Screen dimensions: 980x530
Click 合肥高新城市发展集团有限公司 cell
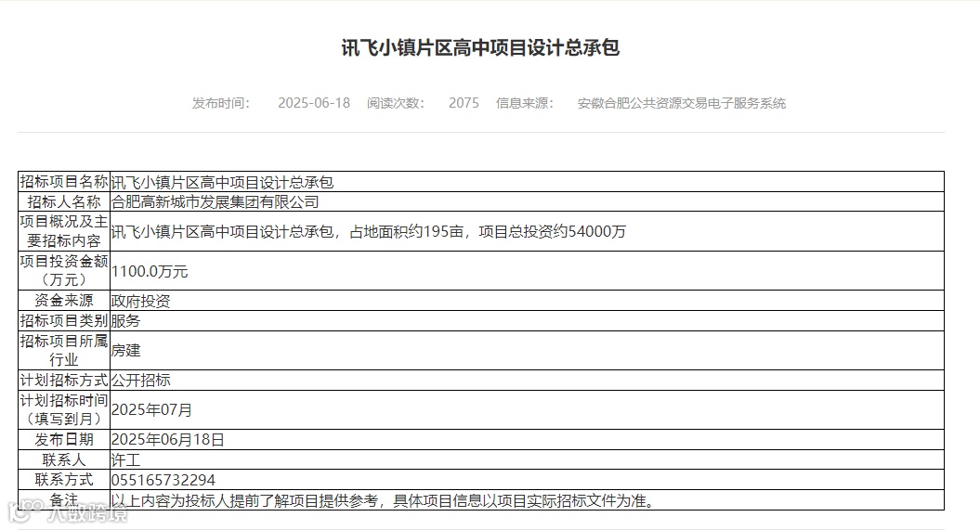[215, 201]
